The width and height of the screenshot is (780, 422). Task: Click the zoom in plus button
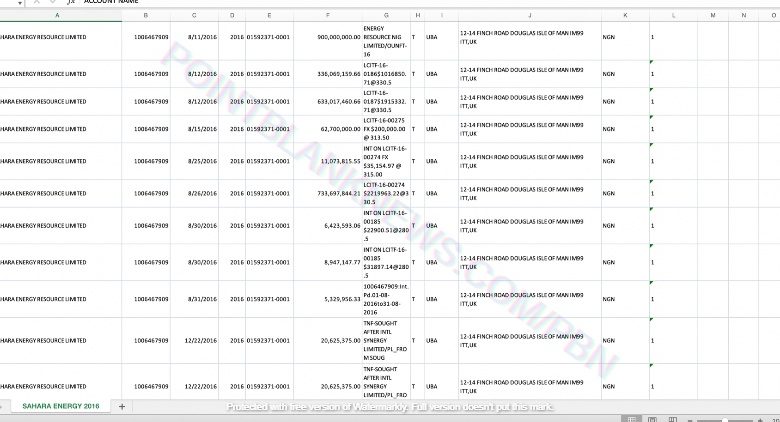click(760, 421)
